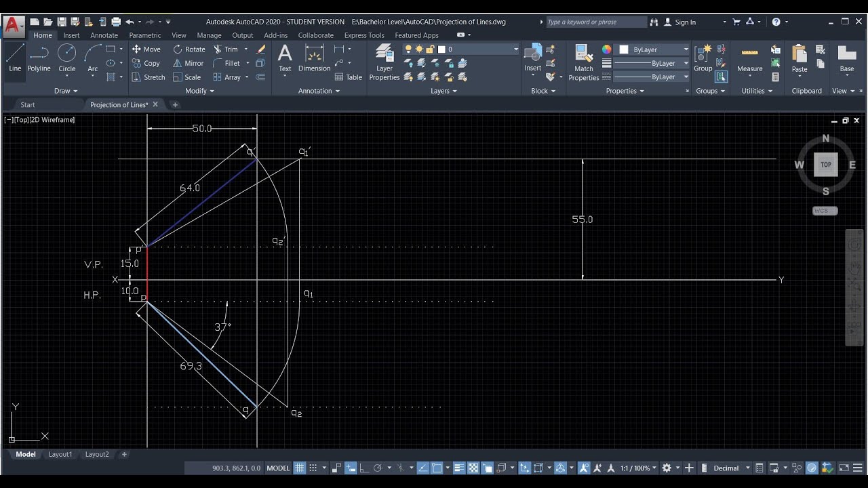Expand the Draw panel
This screenshot has height=488, width=868.
coord(66,91)
